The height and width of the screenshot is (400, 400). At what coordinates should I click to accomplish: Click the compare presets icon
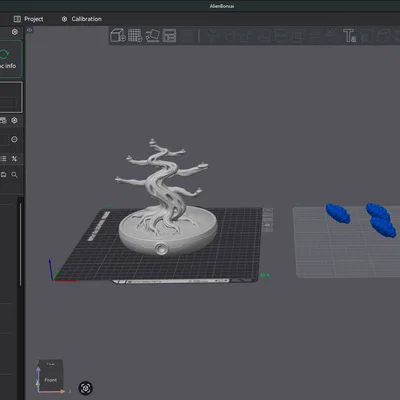click(14, 159)
